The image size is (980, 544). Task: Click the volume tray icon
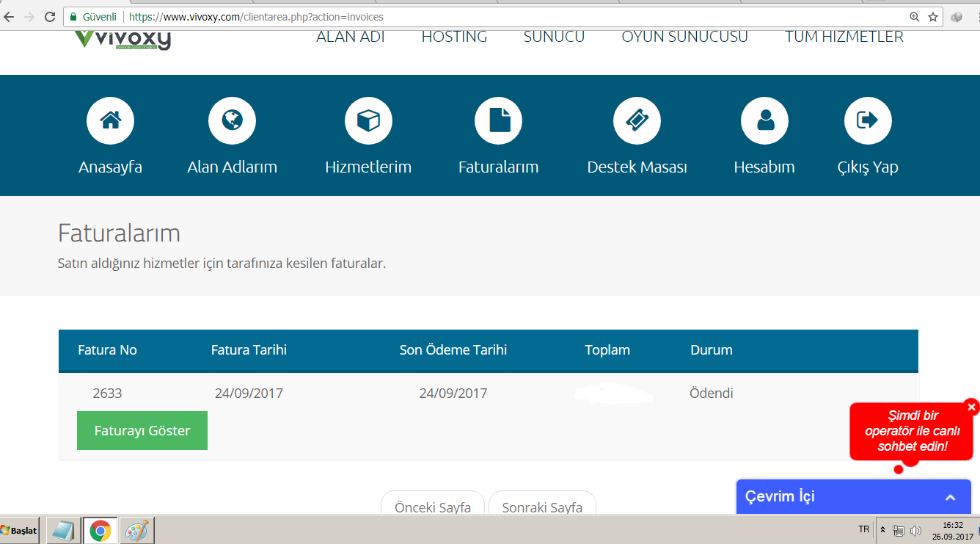(x=915, y=530)
